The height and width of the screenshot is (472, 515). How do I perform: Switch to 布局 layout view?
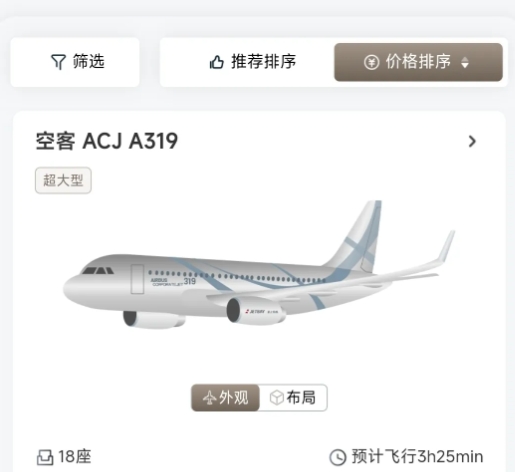(293, 398)
